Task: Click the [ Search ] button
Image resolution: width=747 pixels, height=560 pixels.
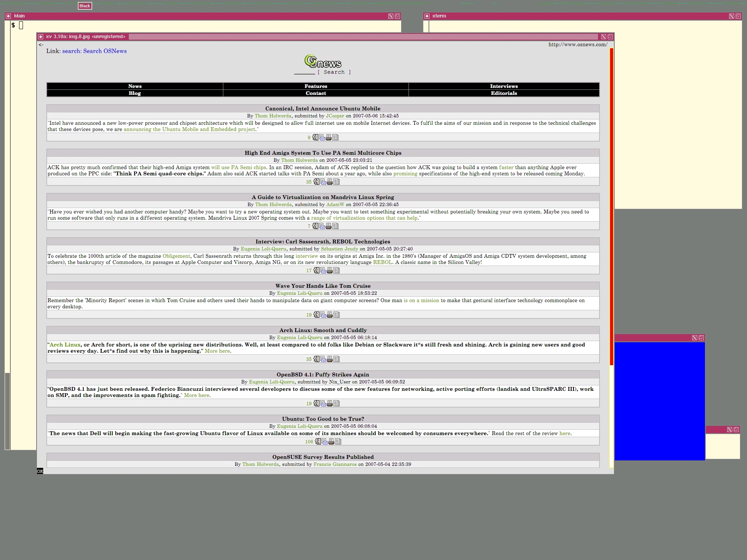Action: pyautogui.click(x=334, y=72)
